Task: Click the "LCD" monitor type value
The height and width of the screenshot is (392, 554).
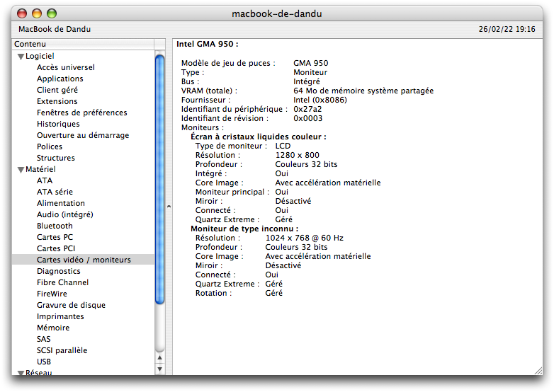Action: [283, 146]
